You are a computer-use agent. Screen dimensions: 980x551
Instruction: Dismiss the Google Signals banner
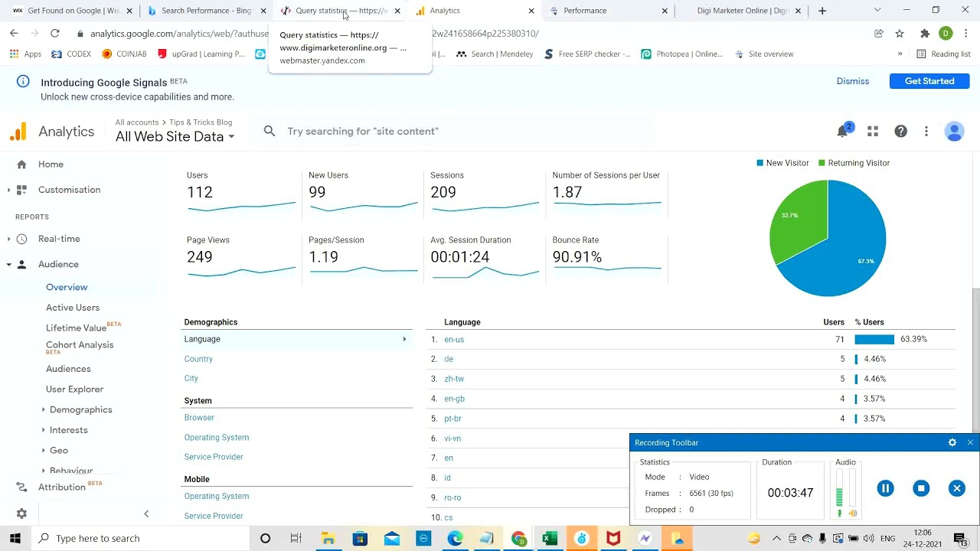point(852,81)
